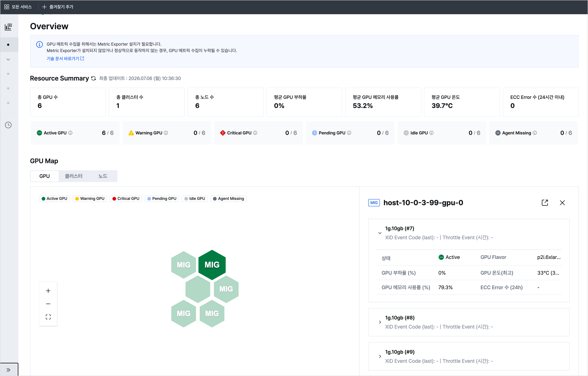Select the dark green MIG hexagon
Screen dimensions: 588x376
[x=212, y=265]
